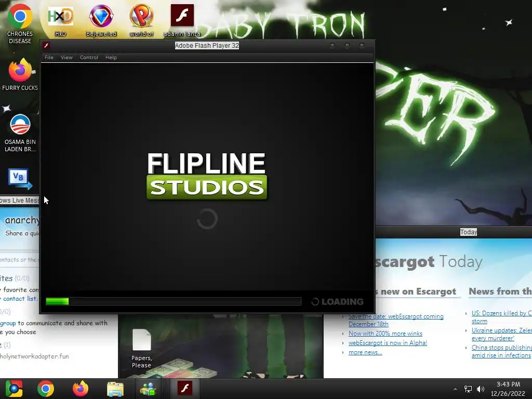Open the Chrome desktop shortcut labeled CHRONES DISEASE
Screen dimensions: 532x399
[x=20, y=24]
